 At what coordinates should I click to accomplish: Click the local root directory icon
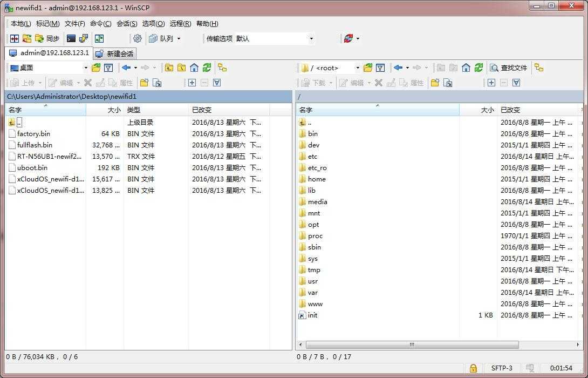coord(181,68)
